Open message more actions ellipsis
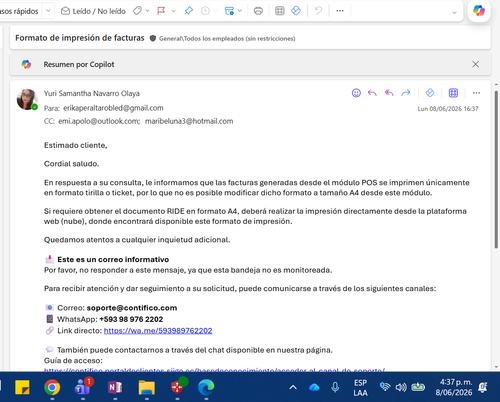The height and width of the screenshot is (402, 500). pyautogui.click(x=476, y=93)
